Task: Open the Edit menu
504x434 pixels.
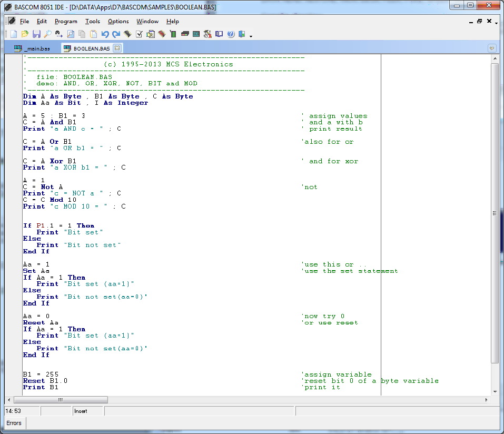Action: click(42, 21)
